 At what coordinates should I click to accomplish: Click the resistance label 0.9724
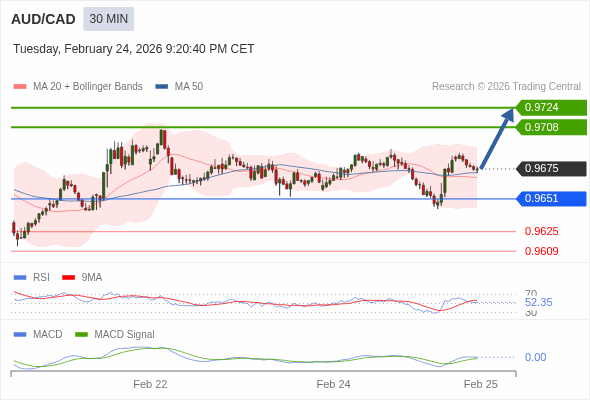pyautogui.click(x=551, y=108)
